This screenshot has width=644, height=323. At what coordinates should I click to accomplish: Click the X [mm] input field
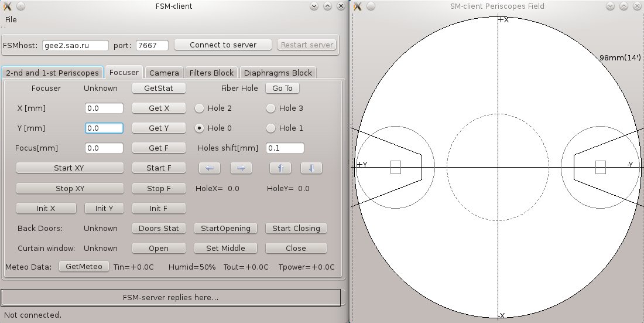pos(104,108)
